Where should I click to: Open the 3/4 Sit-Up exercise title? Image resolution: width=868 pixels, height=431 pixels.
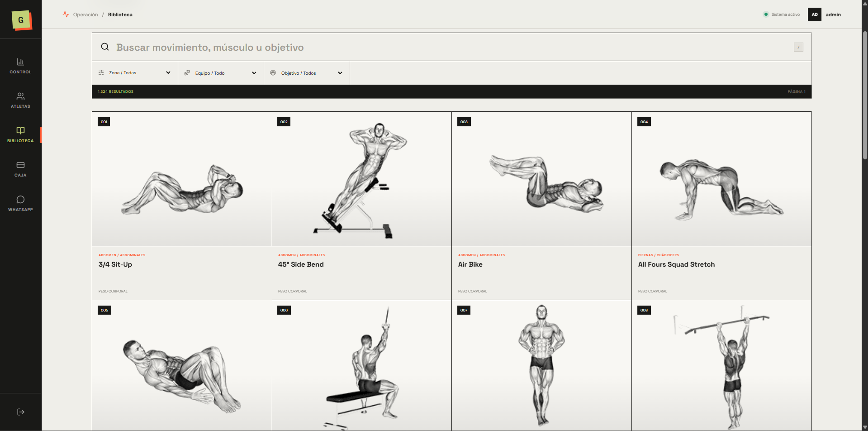pyautogui.click(x=115, y=264)
